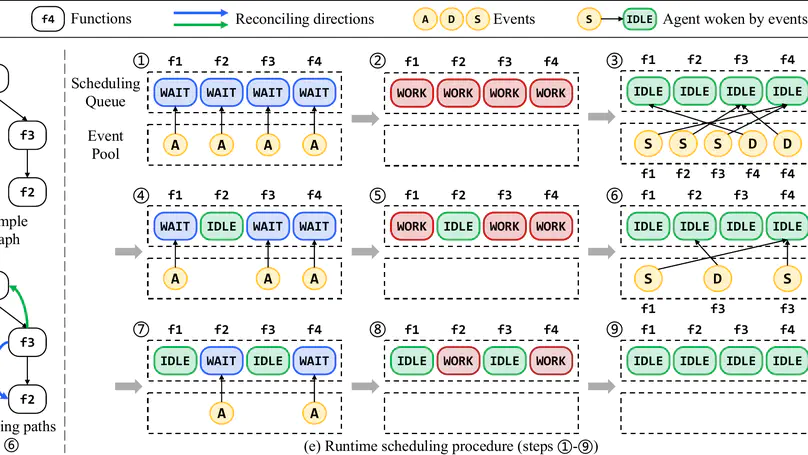Click step 8's WORK box under f4

point(551,361)
